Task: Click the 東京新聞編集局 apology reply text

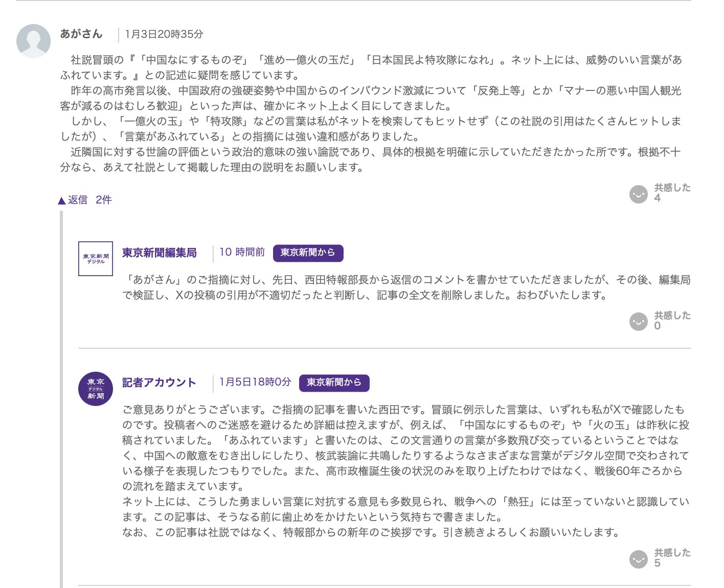Action: [406, 287]
